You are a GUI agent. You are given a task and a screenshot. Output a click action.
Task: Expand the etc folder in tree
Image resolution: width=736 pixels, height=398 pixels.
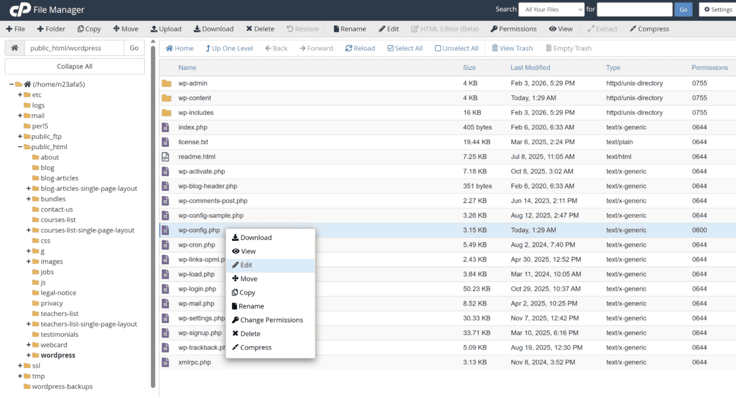click(x=20, y=95)
